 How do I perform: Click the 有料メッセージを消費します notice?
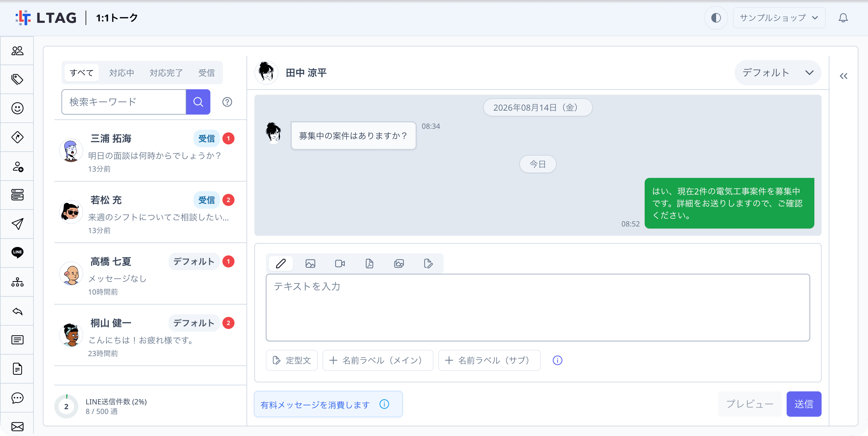(328, 404)
